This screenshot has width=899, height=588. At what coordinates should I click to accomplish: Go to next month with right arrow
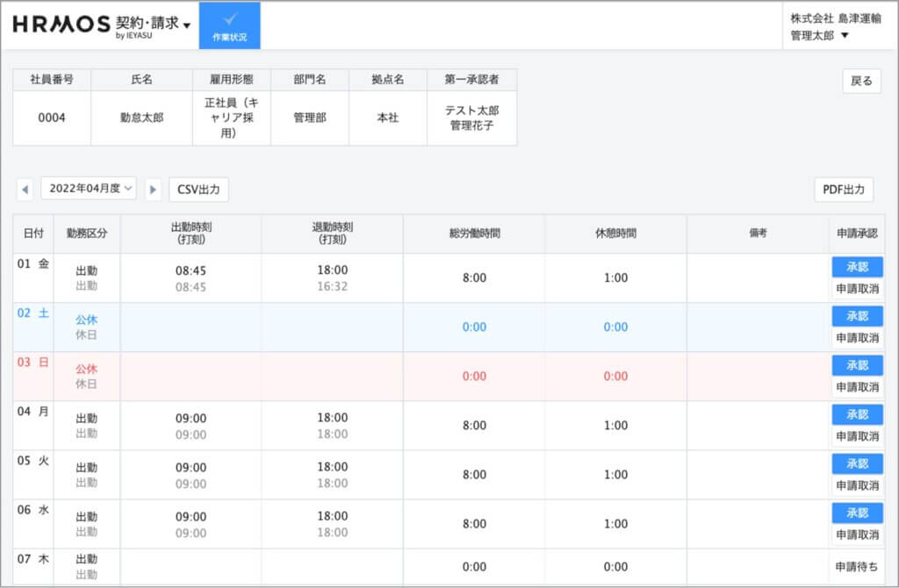pos(153,189)
